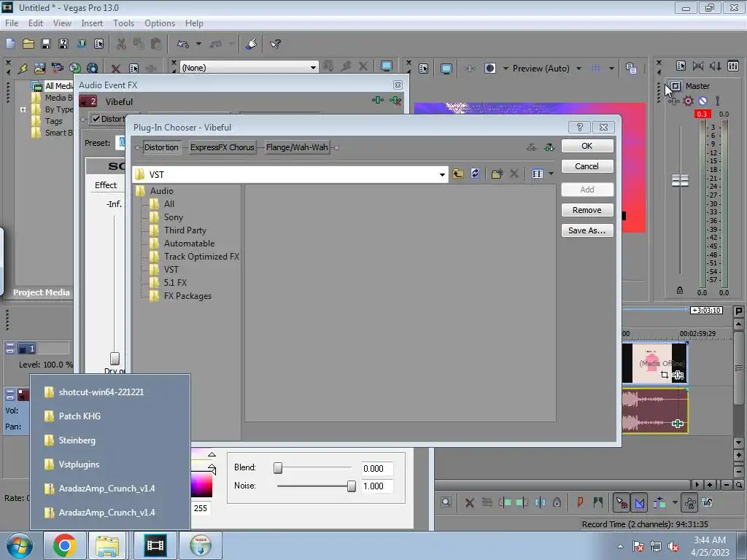The height and width of the screenshot is (560, 747).
Task: Click Plug-In Chain icon in Audio Event FX
Action: [378, 100]
